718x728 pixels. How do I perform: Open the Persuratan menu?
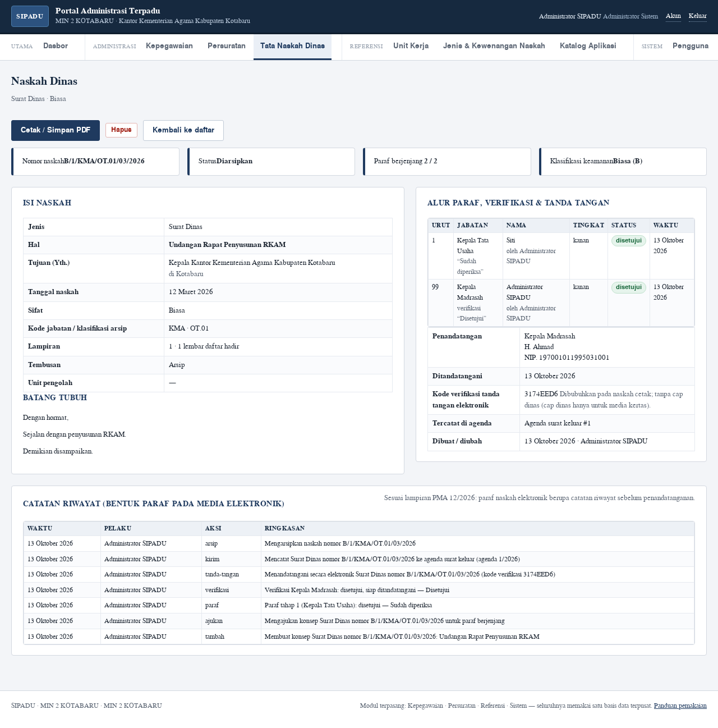pos(227,46)
